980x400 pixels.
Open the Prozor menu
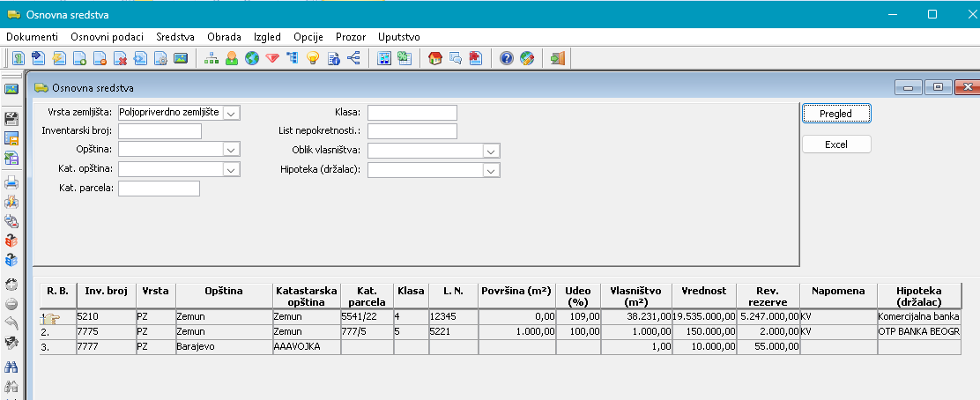tap(351, 37)
